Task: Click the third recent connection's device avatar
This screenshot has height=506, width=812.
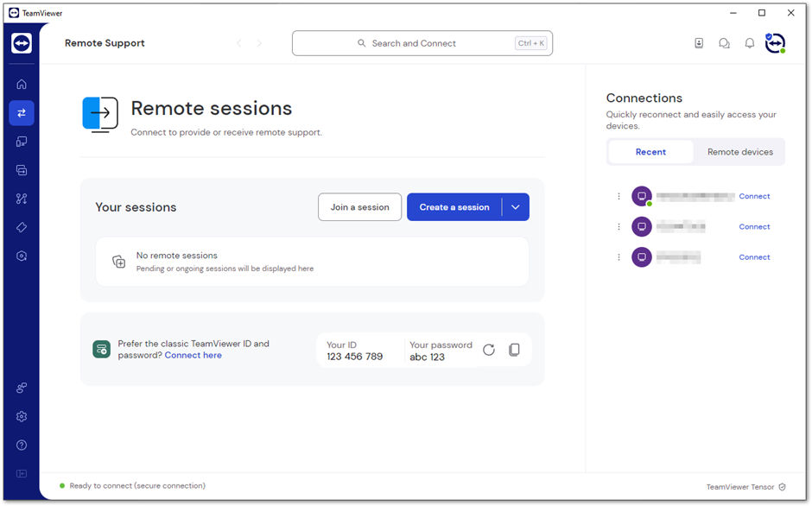Action: point(642,257)
